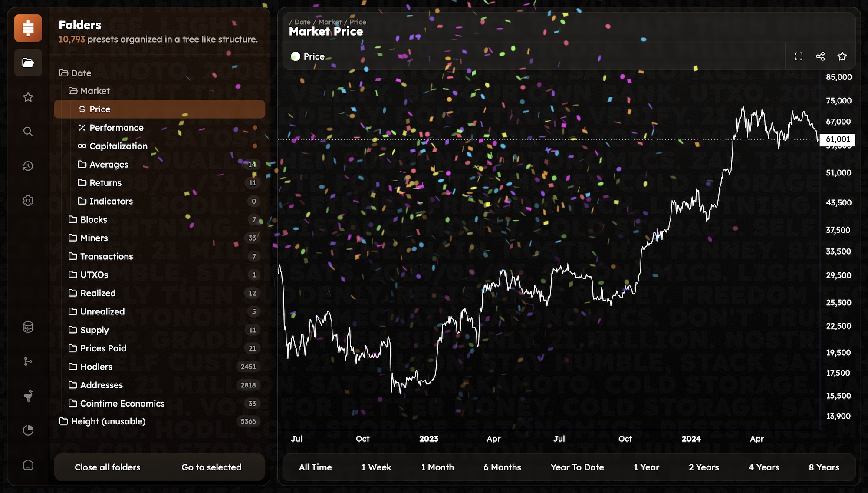Screen dimensions: 868x493
Task: Click the pie chart sidebar icon
Action: (28, 430)
